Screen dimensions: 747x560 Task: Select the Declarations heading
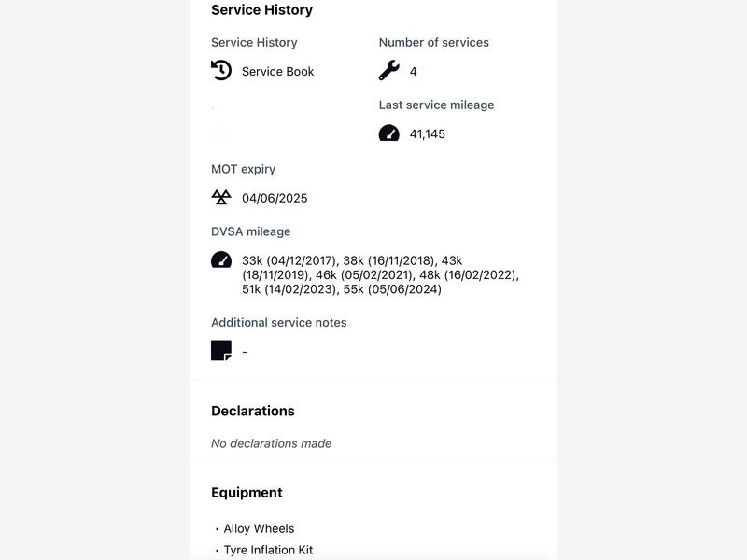click(253, 411)
